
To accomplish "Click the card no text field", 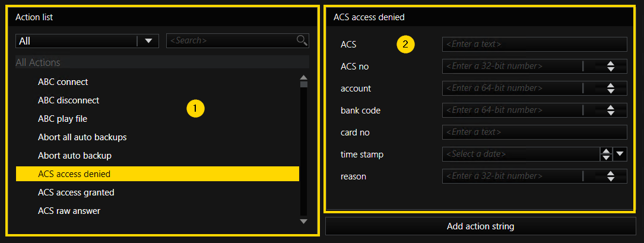I will [534, 132].
